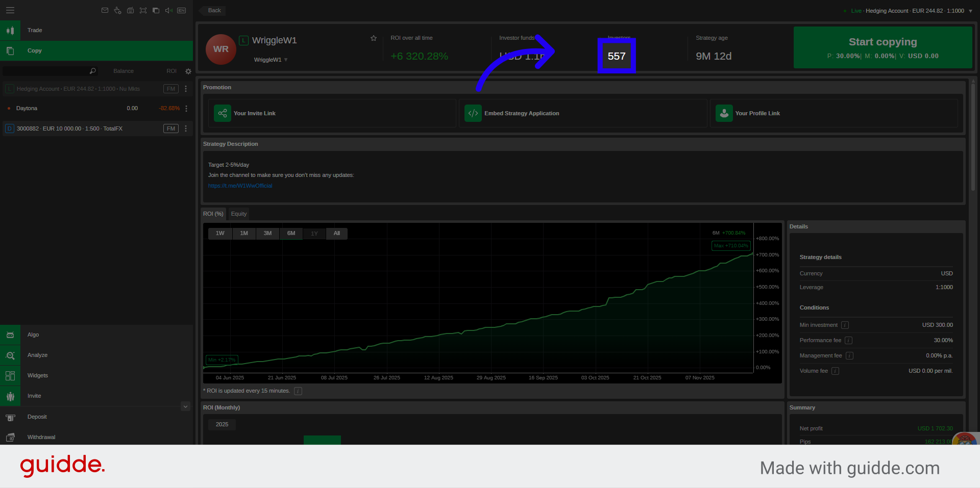Open Analyze via the magnifier chart icon
Viewport: 980px width, 488px height.
click(10, 355)
